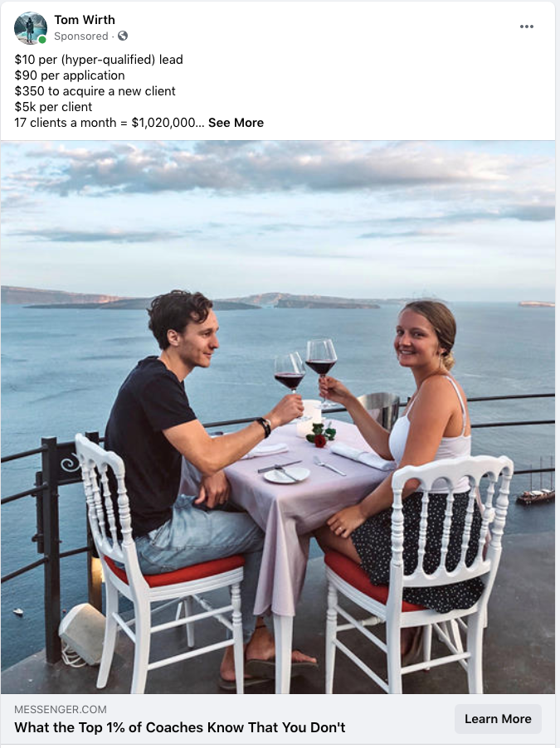Click the $350 to acquire a new client line
This screenshot has height=748, width=560.
(95, 91)
